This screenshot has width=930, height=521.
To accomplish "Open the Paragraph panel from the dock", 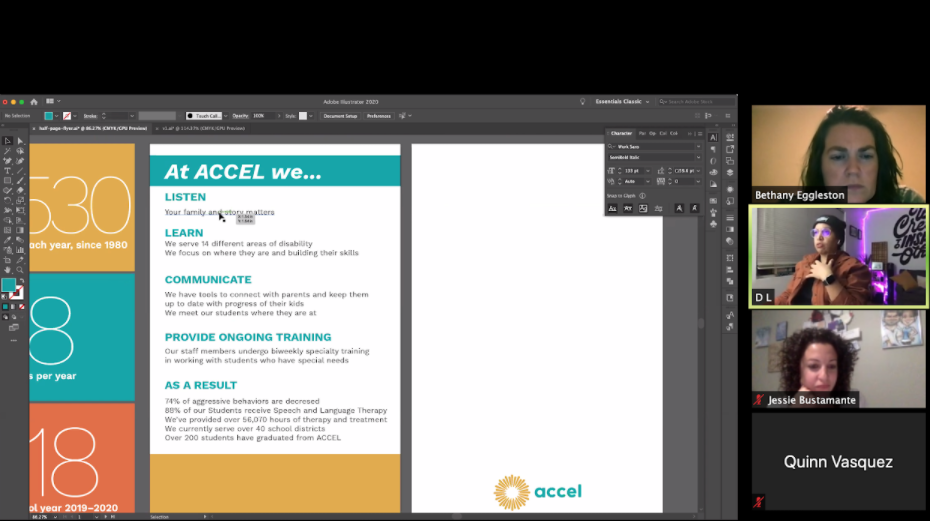I will coord(714,149).
